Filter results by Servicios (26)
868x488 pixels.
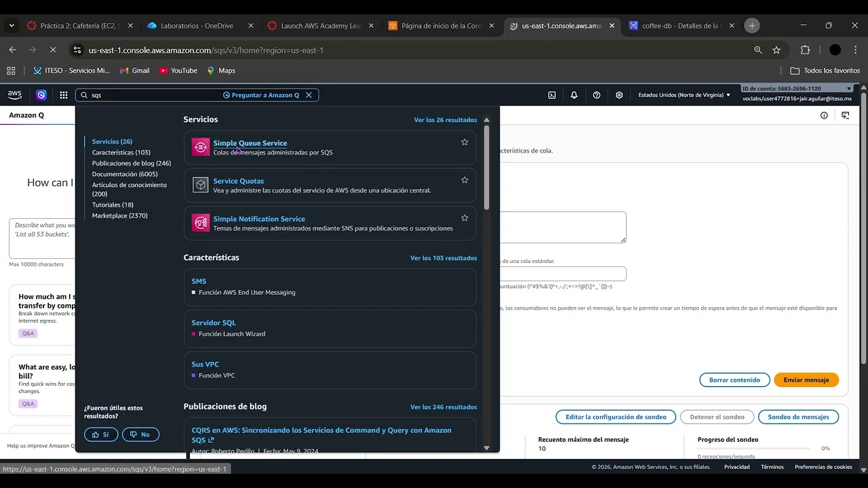pyautogui.click(x=112, y=142)
